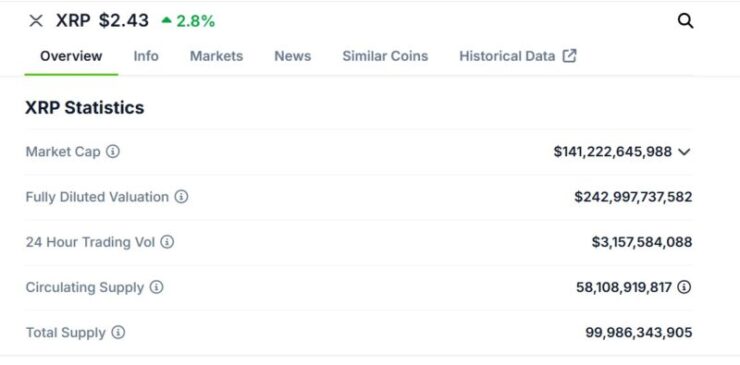Click the Market Cap info icon

[112, 152]
